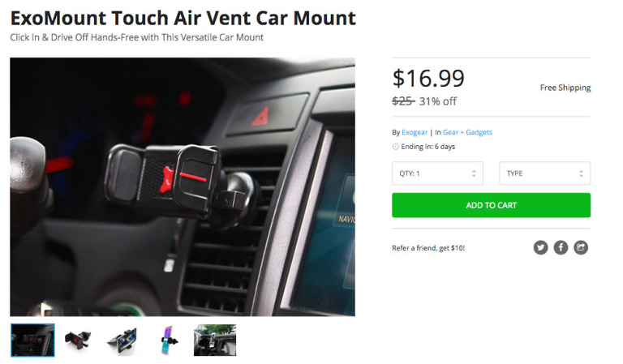Select the fifth thumbnail of car interior
This screenshot has width=623, height=364.
[215, 340]
